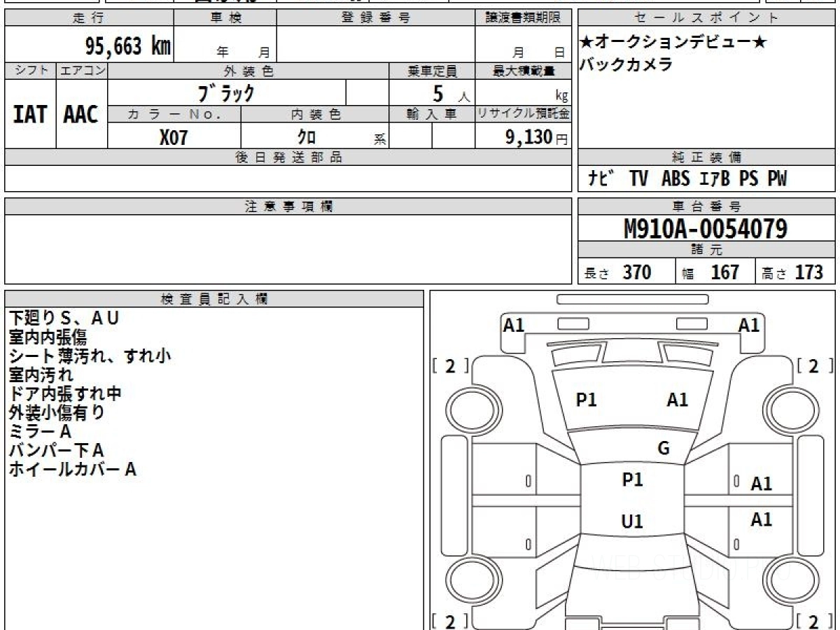
Task: Click inspector note ホイールカバーA
Action: [72, 469]
